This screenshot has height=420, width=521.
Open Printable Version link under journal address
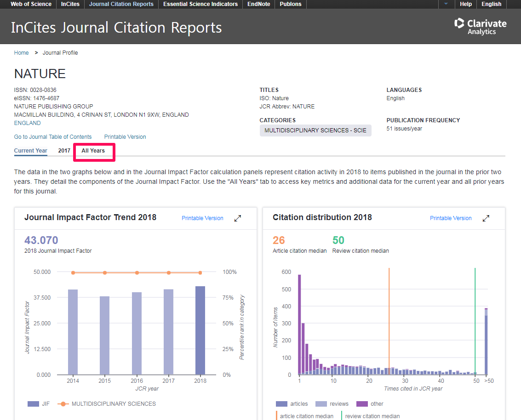125,137
